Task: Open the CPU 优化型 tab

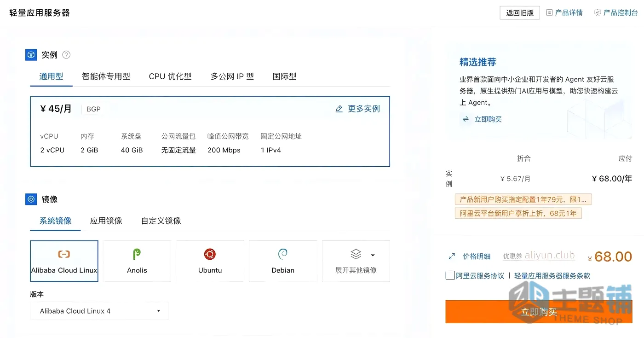Action: [170, 76]
